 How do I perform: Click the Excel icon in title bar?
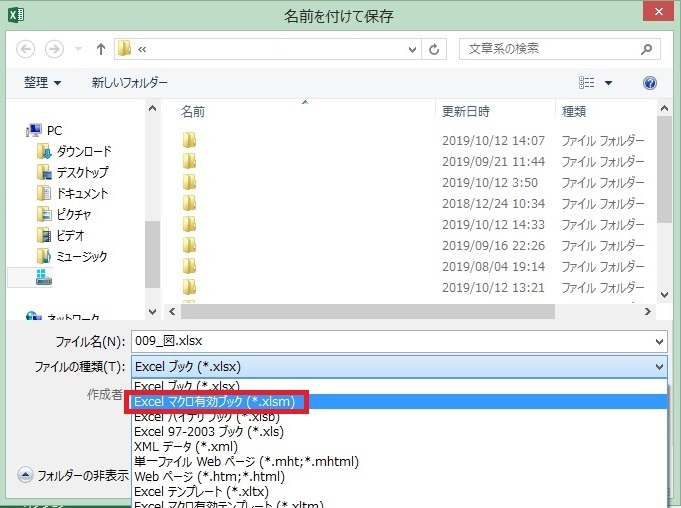(16, 15)
